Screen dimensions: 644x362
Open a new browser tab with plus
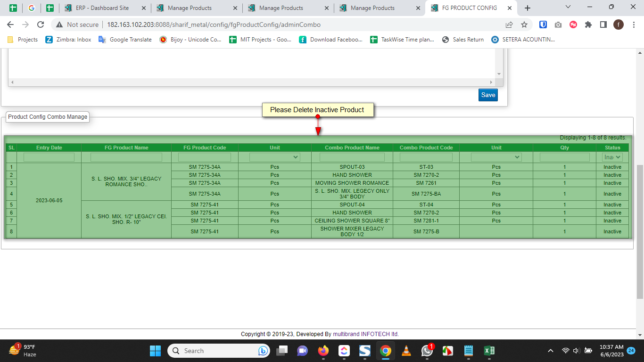click(528, 8)
